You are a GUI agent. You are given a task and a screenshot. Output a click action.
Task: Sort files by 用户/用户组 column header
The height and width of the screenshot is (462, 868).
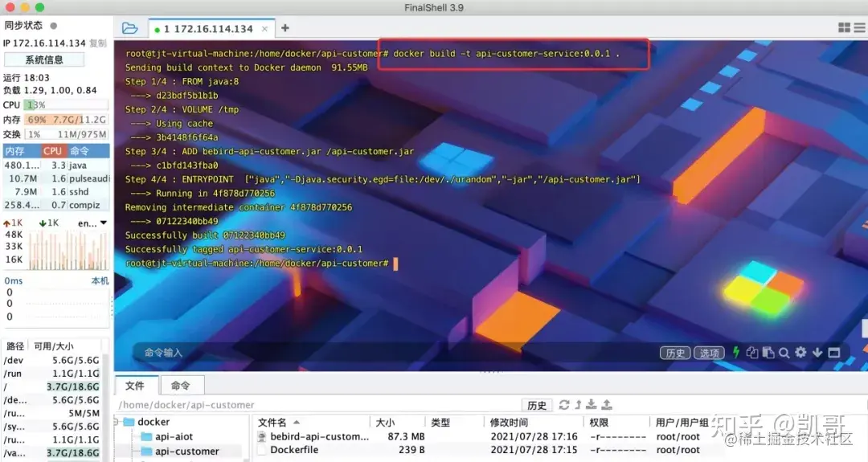682,422
